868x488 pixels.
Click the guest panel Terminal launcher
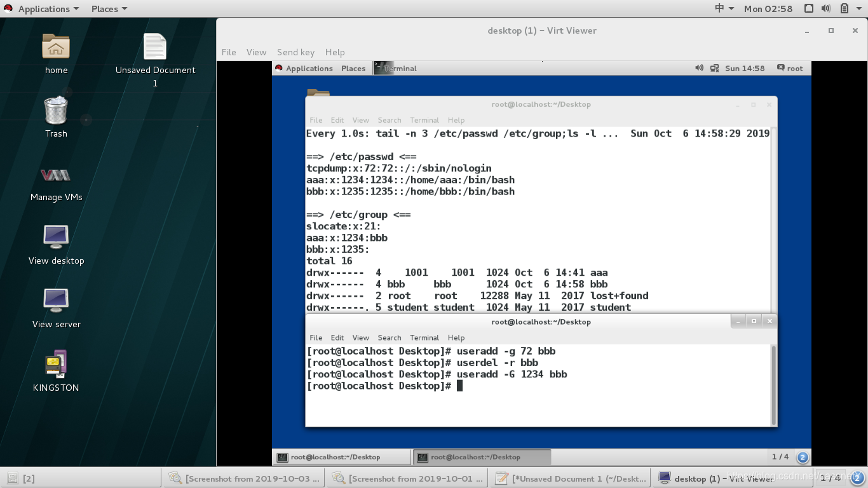point(396,68)
